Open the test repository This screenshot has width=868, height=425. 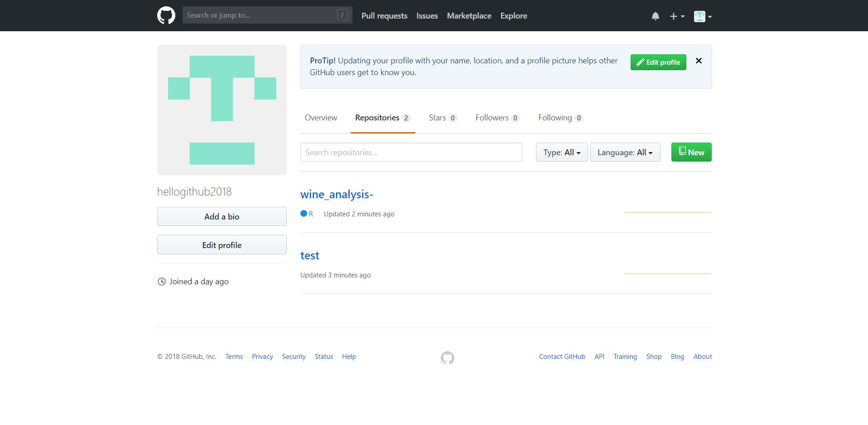[310, 255]
